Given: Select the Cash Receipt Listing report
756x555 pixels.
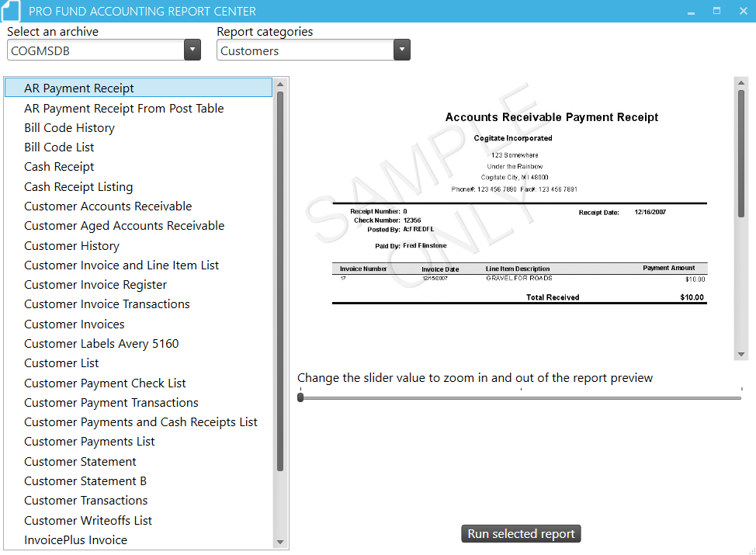Looking at the screenshot, I should [78, 186].
